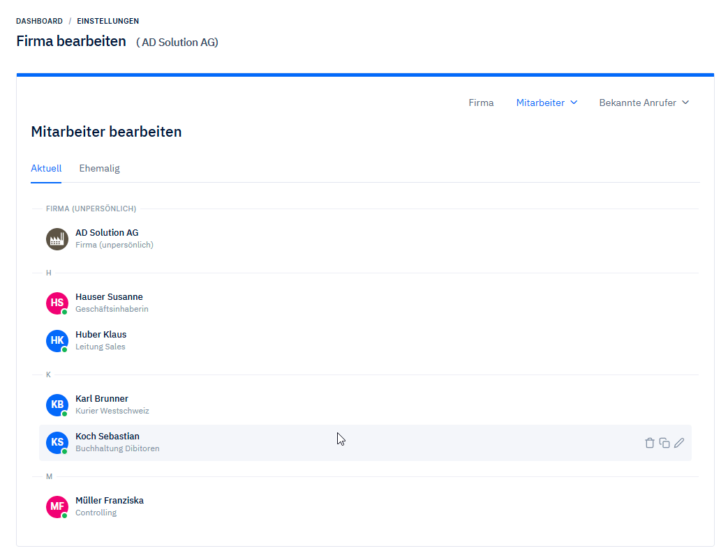Click the KS avatar for Koch Sebastian

click(57, 443)
